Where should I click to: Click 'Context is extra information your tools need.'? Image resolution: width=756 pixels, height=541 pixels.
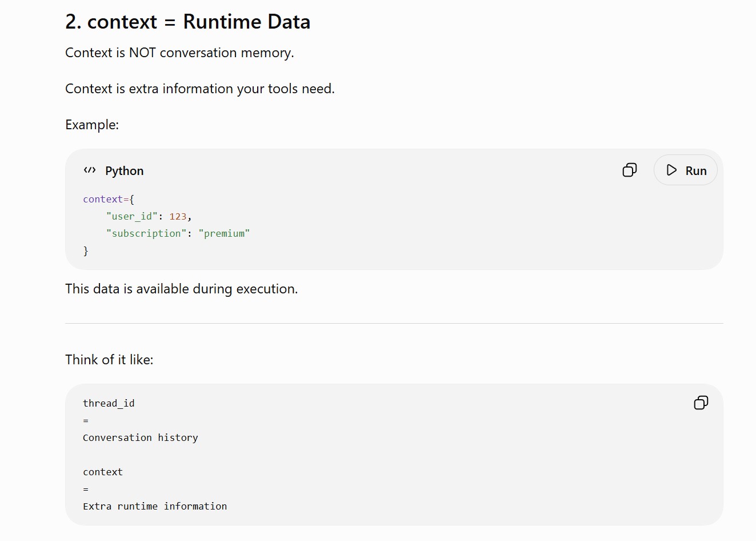(x=200, y=89)
